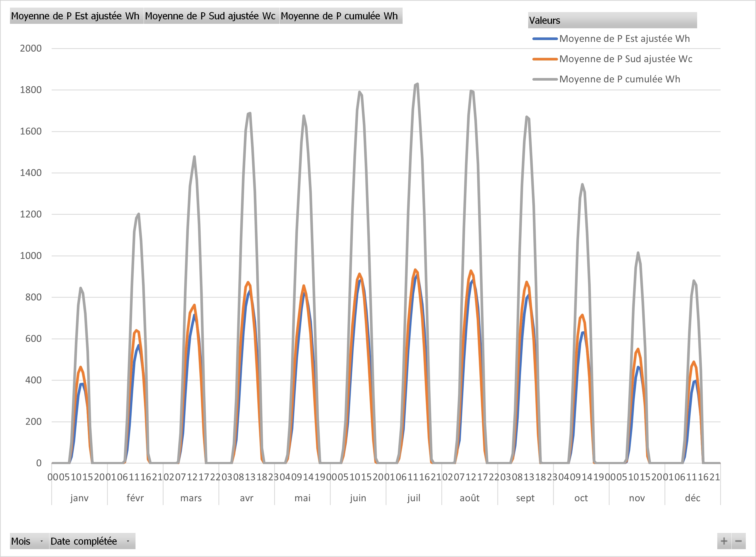Click Moyenne de P cumulée Wh field button
This screenshot has width=756, height=557.
pos(340,16)
